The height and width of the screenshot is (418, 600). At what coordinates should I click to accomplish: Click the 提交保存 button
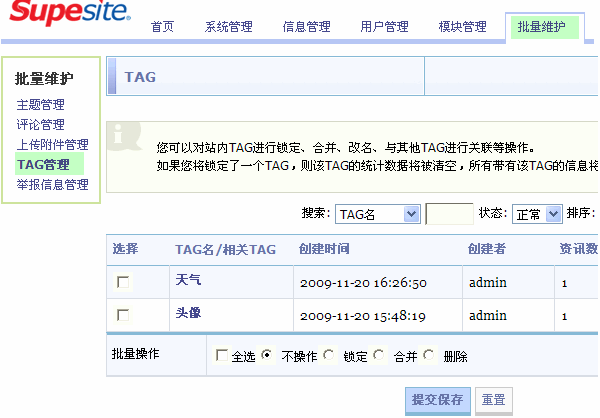[x=437, y=400]
